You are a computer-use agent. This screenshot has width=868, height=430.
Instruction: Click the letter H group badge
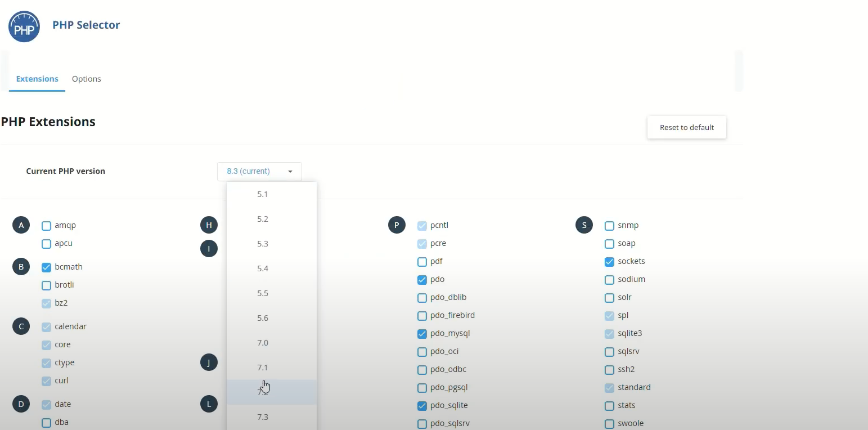(209, 225)
